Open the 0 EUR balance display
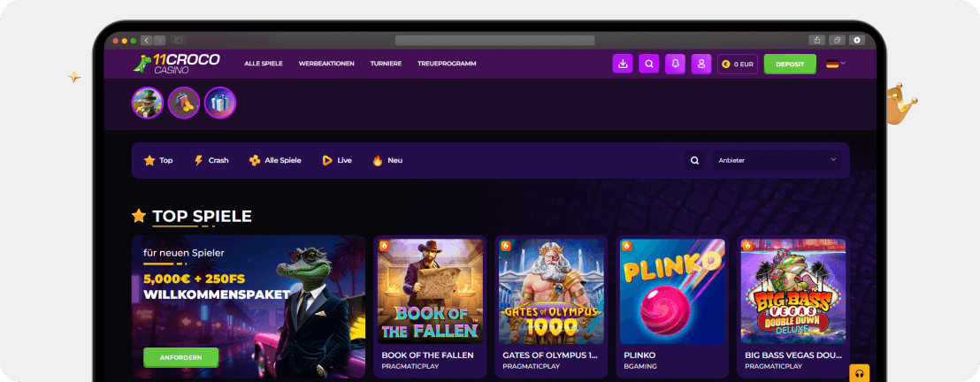This screenshot has height=382, width=980. click(x=737, y=64)
